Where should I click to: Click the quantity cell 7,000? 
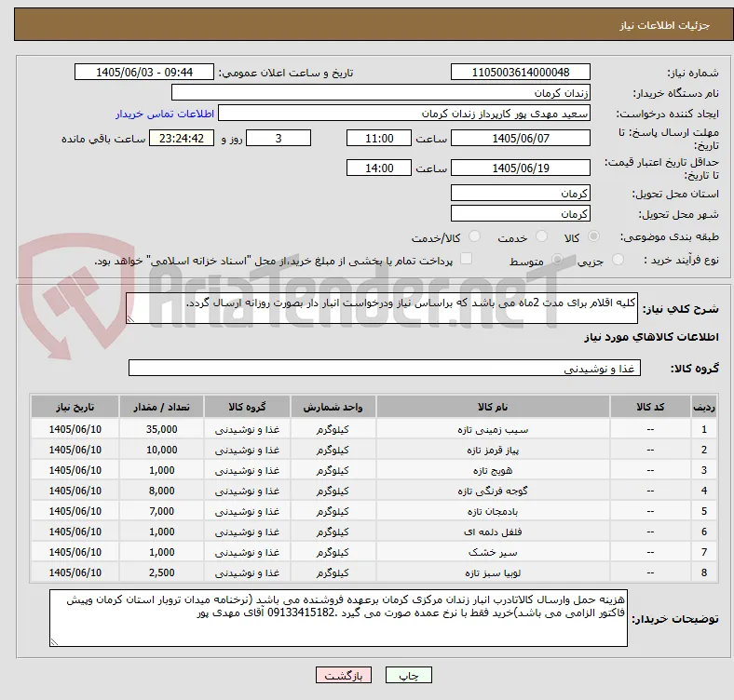click(161, 511)
